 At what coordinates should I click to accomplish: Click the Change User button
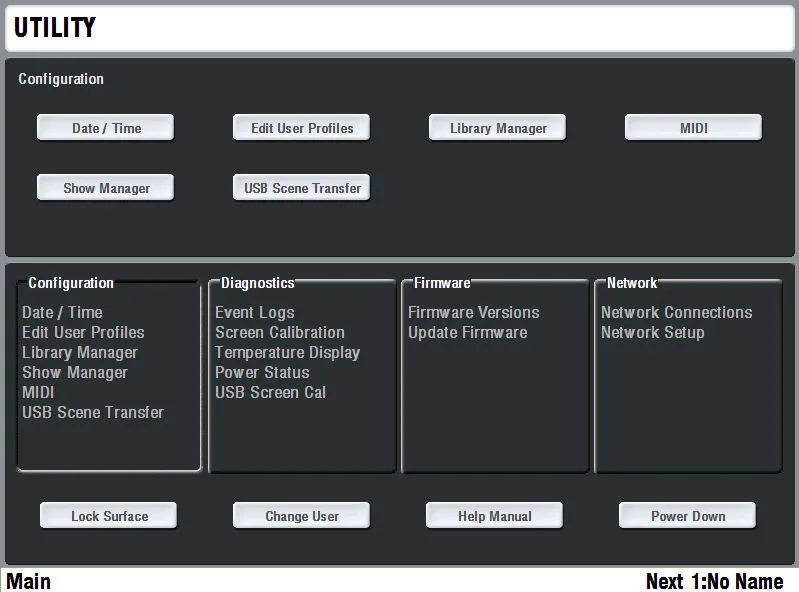point(301,516)
